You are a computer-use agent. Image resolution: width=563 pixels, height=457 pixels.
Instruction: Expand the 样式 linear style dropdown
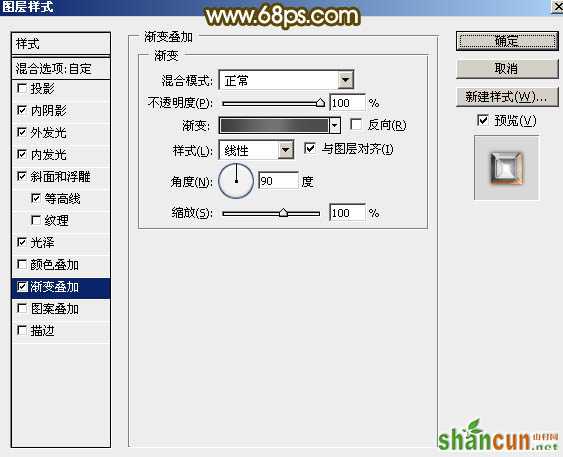(x=286, y=150)
